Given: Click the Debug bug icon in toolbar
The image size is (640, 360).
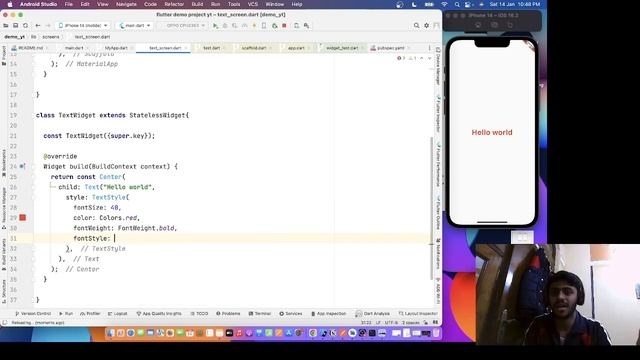Looking at the screenshot, I should point(225,25).
